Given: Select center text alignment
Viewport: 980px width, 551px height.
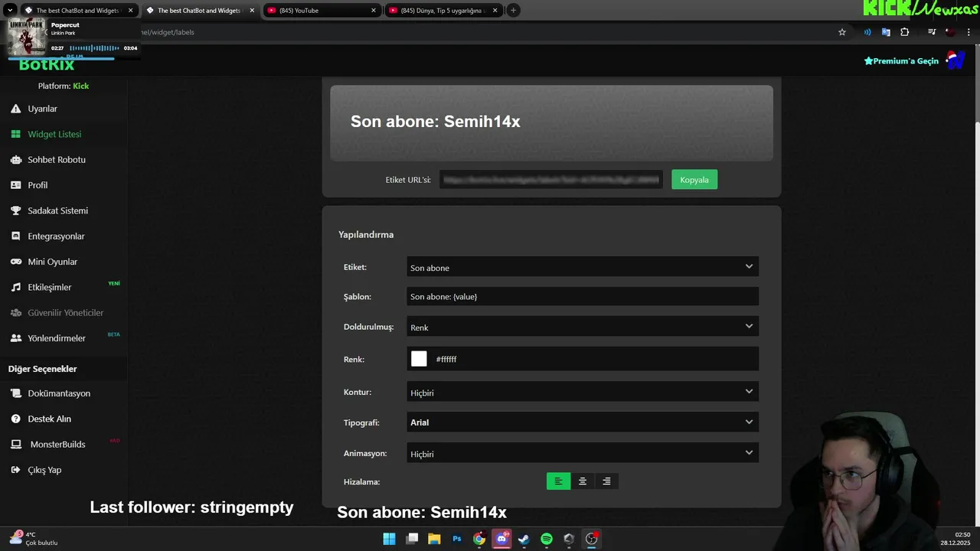Looking at the screenshot, I should click(x=583, y=481).
